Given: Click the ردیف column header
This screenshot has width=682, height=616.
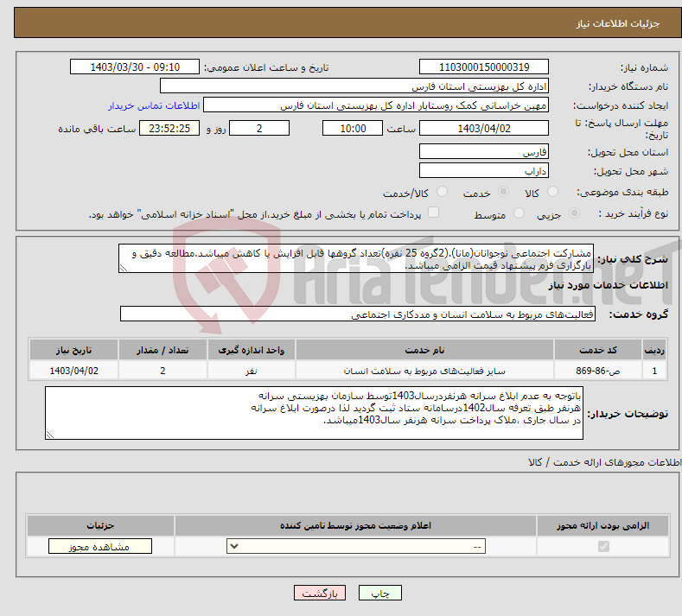Looking at the screenshot, I should pyautogui.click(x=654, y=350).
